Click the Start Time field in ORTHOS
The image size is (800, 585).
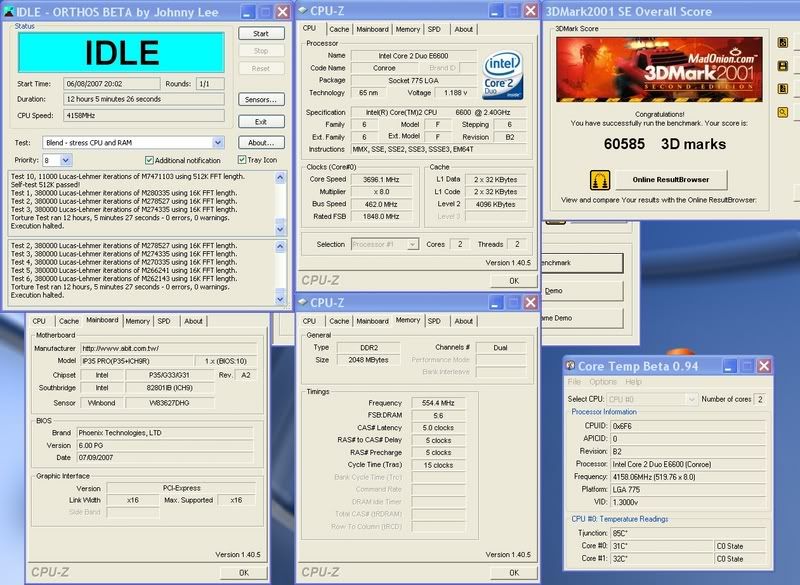[112, 84]
